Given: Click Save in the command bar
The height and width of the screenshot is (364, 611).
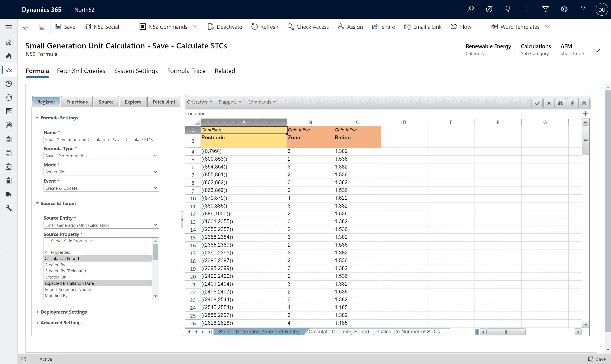Looking at the screenshot, I should [x=65, y=27].
